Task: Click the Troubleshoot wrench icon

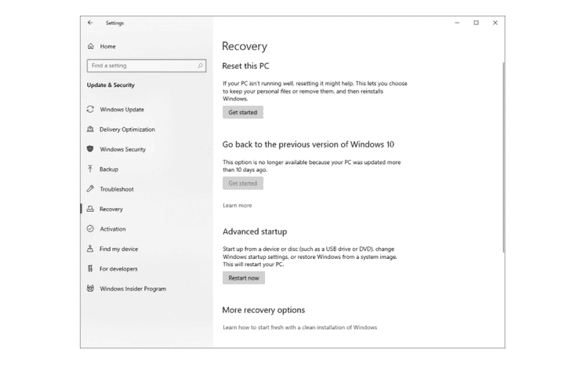Action: 90,188
